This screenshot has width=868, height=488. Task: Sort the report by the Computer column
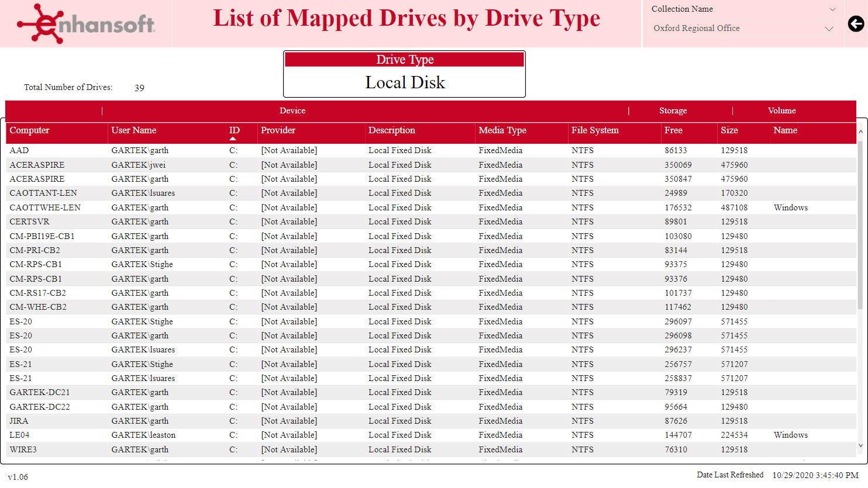tap(29, 130)
